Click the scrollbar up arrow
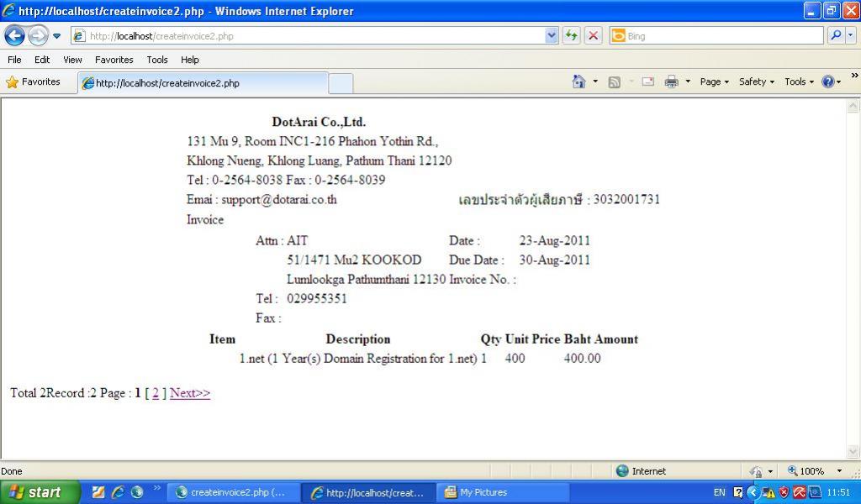Viewport: 861px width, 504px height. (853, 106)
